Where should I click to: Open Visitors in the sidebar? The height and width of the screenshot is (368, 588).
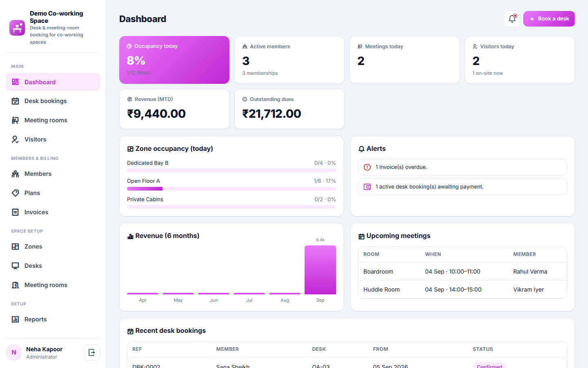point(53,139)
